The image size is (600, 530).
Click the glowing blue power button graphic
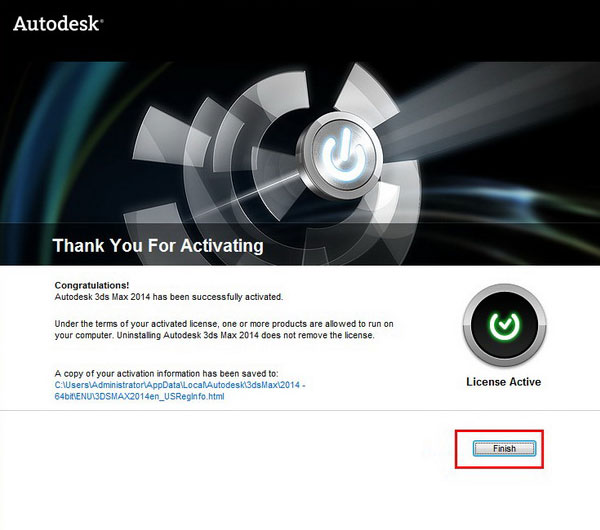[344, 155]
